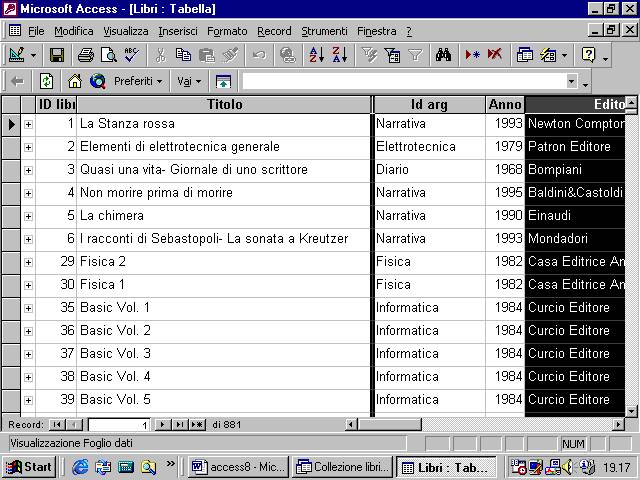Screen dimensions: 640x480
Task: Click the New Object toolbar icon
Action: pyautogui.click(x=548, y=55)
